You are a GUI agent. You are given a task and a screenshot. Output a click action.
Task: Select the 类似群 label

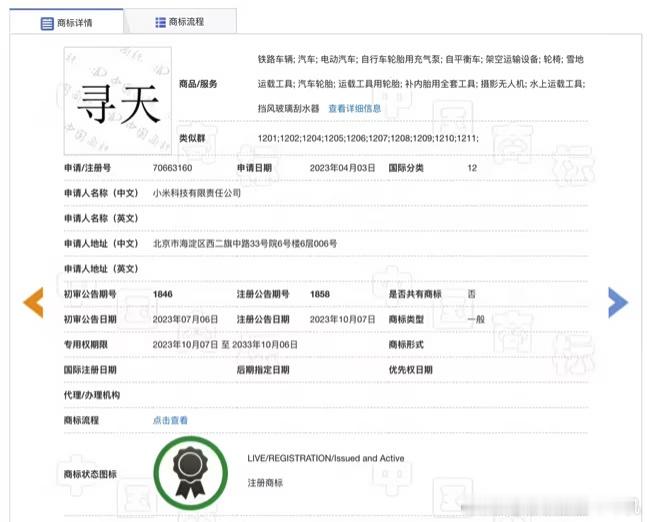point(192,138)
